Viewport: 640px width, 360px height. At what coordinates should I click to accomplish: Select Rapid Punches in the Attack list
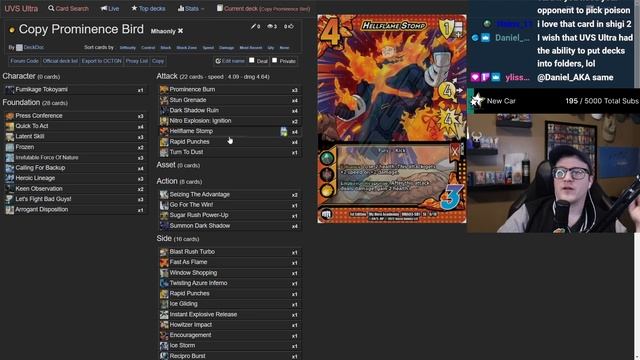[x=189, y=142]
